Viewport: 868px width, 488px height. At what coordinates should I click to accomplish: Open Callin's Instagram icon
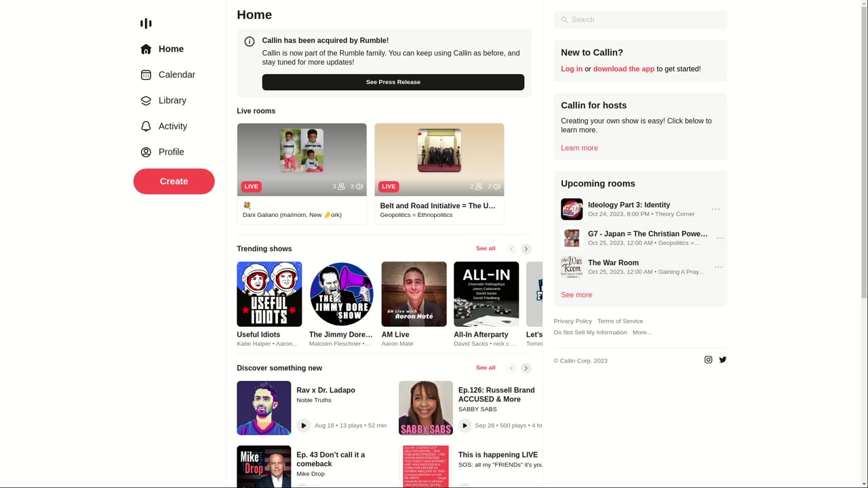coord(708,360)
